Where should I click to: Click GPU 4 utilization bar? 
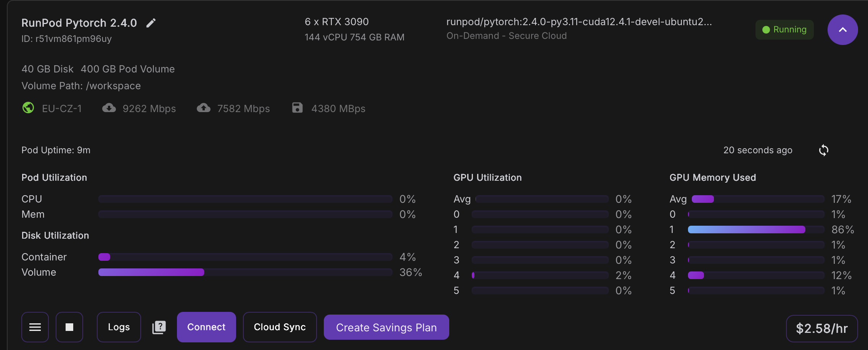tap(540, 275)
